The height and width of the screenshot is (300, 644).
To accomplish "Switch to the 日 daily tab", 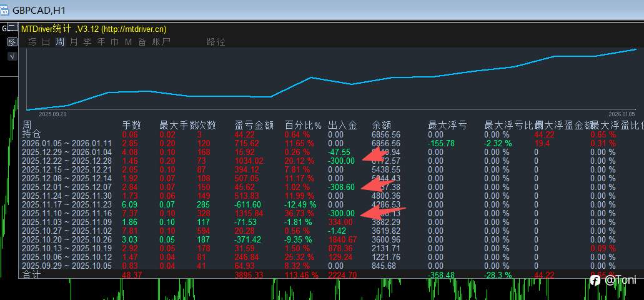I will tap(46, 41).
